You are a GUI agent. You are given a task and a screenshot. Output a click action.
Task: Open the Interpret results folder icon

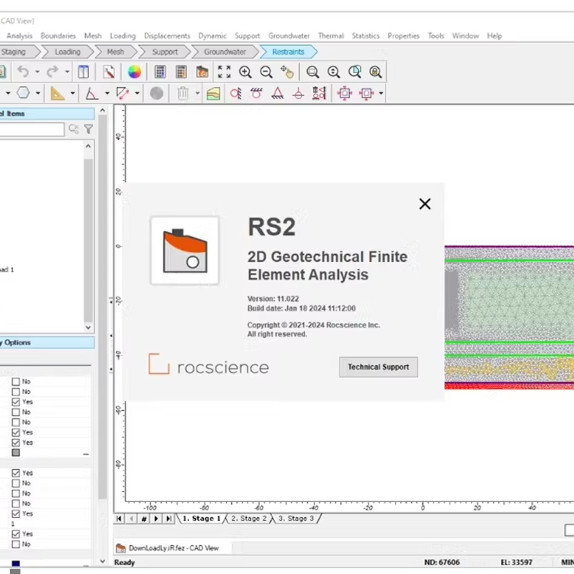coord(202,72)
